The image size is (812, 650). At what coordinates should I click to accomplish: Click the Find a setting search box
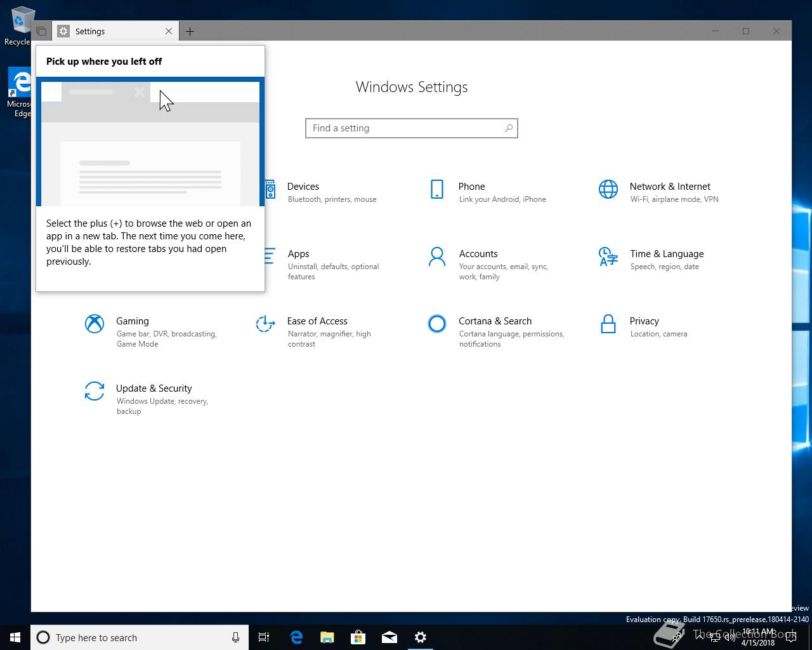(412, 128)
